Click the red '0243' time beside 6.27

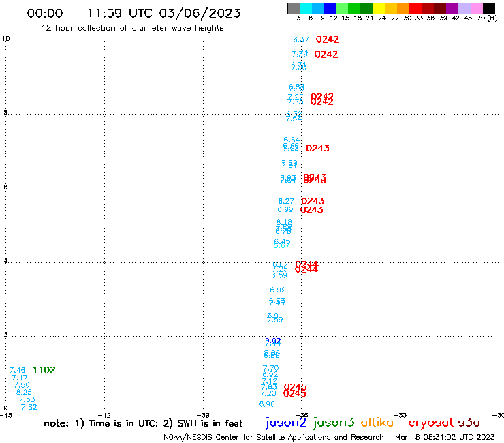pyautogui.click(x=313, y=201)
